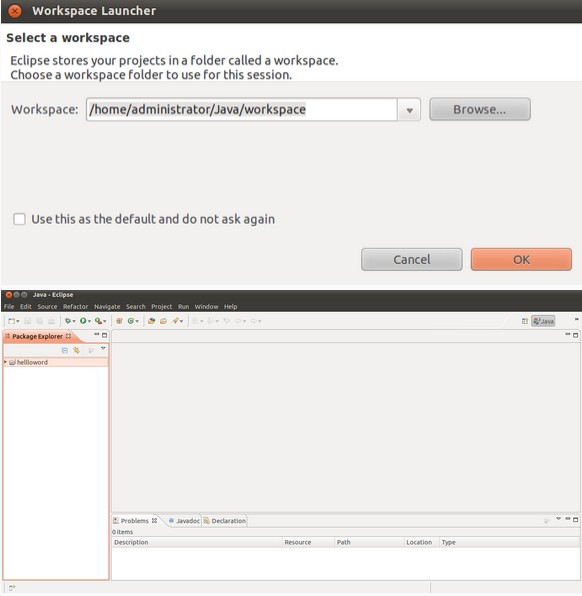Image resolution: width=582 pixels, height=596 pixels.
Task: Select the hellloword project
Action: pos(56,362)
